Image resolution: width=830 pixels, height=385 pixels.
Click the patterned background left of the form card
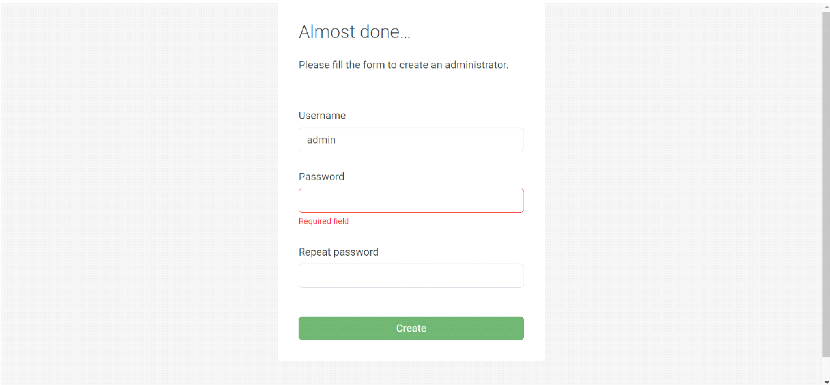pyautogui.click(x=139, y=192)
